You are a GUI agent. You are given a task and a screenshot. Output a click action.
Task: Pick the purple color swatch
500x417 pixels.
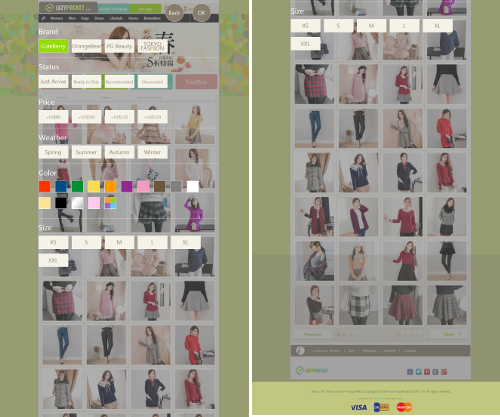tap(127, 186)
